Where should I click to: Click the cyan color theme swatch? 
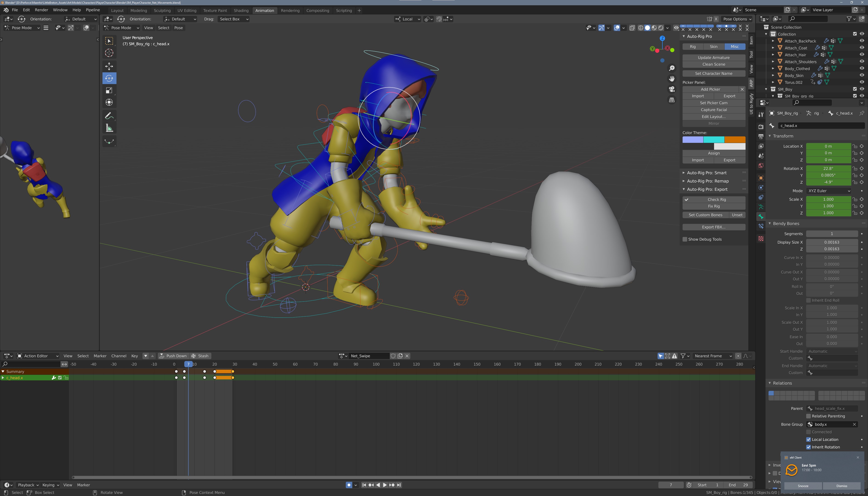point(714,139)
